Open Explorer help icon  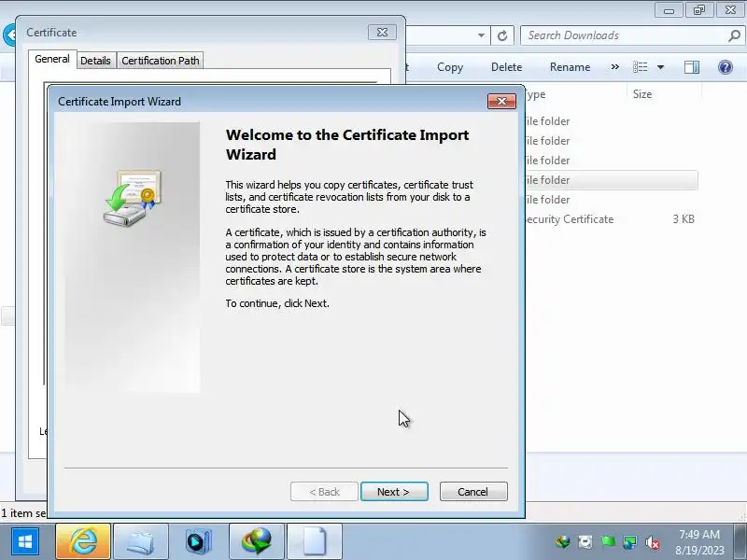726,67
